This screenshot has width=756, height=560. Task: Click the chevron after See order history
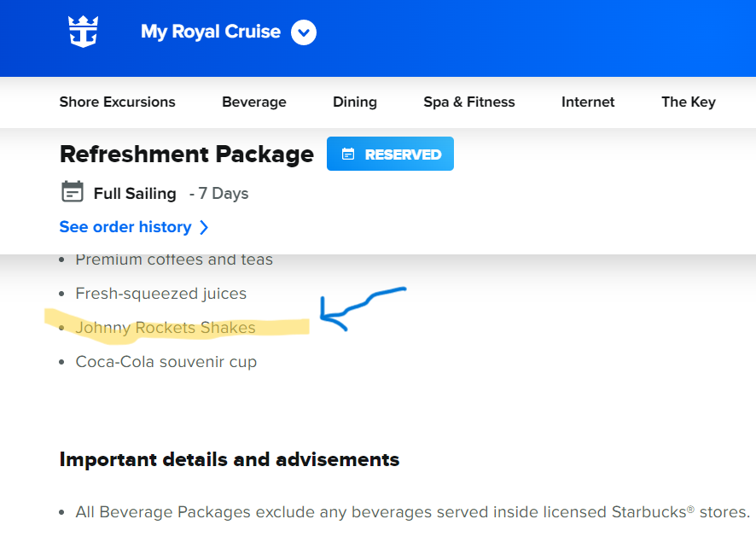click(x=204, y=228)
